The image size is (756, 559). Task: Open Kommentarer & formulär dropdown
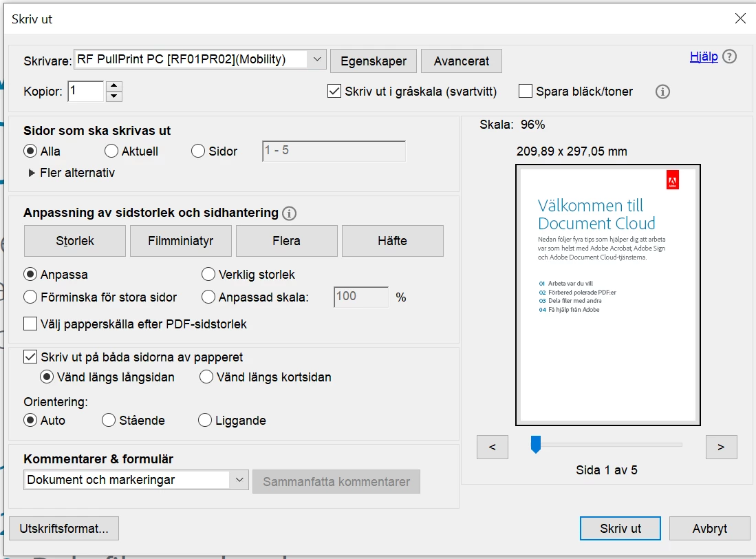tap(136, 480)
